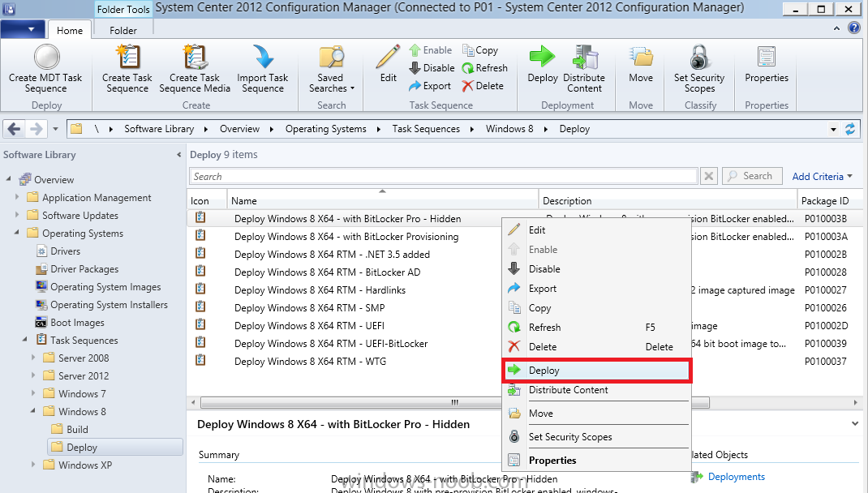Image resolution: width=868 pixels, height=493 pixels.
Task: Expand the Server 2008 folder node
Action: coord(33,358)
